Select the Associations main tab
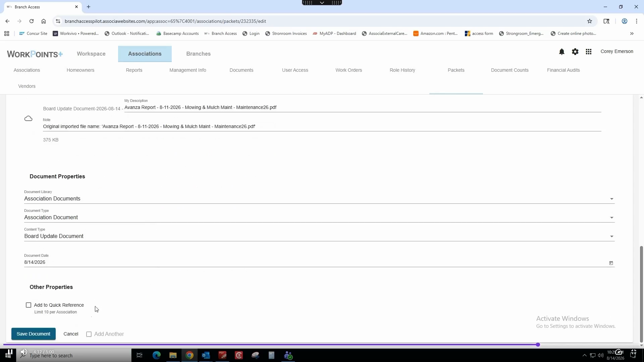The height and width of the screenshot is (362, 644). 145,54
